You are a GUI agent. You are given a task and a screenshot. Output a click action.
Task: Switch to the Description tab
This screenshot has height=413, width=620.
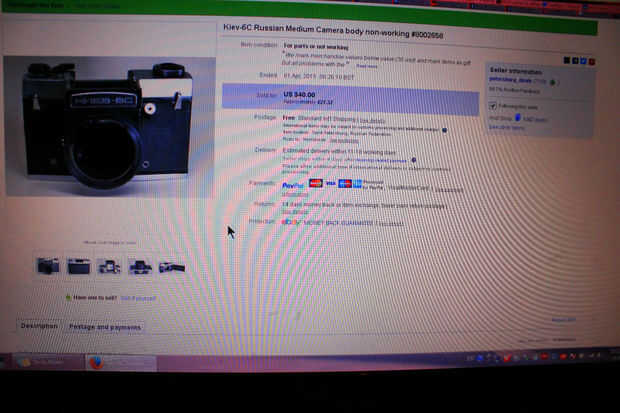click(39, 326)
